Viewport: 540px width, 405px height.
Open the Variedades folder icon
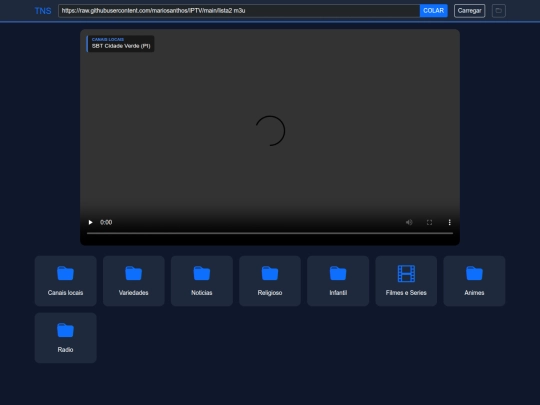pos(134,273)
